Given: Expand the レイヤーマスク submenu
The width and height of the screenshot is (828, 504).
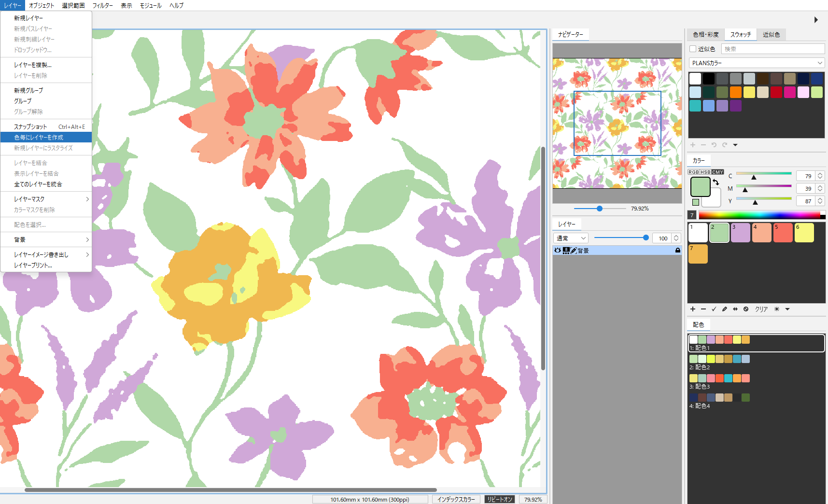Looking at the screenshot, I should coord(46,199).
